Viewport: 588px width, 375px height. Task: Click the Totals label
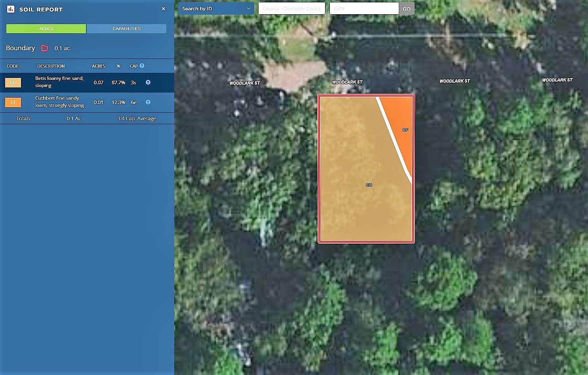click(x=23, y=118)
